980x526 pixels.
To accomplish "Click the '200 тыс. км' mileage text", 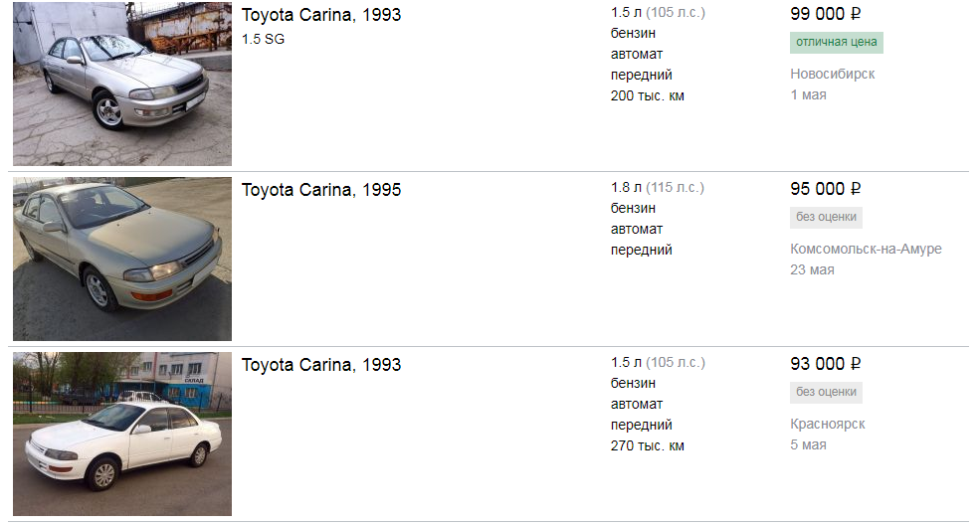I will tap(647, 95).
